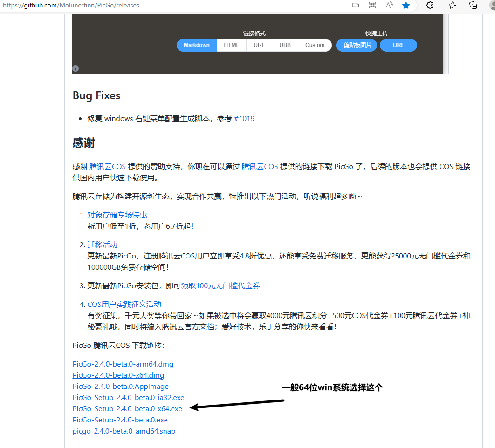
Task: Open the 对象存储专场特惠 promotion link
Action: point(117,215)
